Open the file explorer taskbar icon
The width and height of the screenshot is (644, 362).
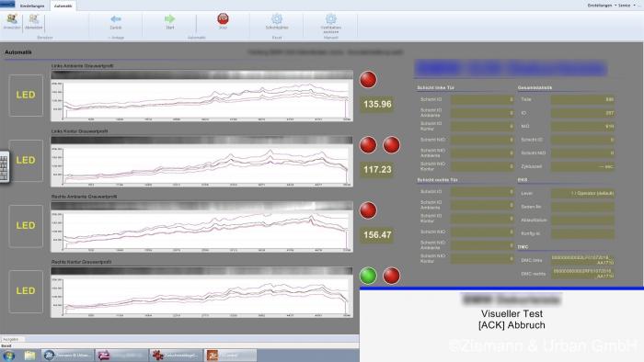(29, 356)
